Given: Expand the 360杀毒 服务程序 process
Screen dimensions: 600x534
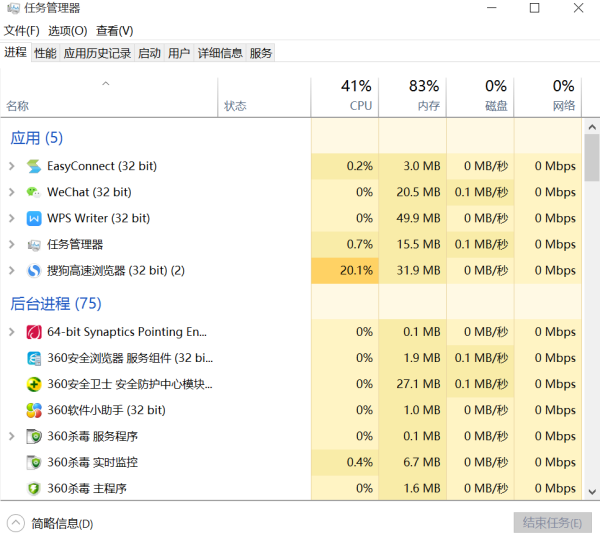Looking at the screenshot, I should click(12, 436).
